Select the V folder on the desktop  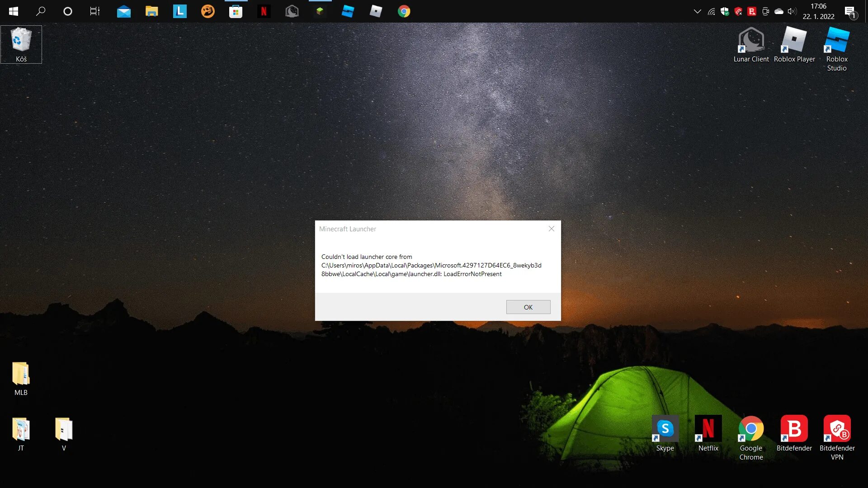click(x=64, y=434)
